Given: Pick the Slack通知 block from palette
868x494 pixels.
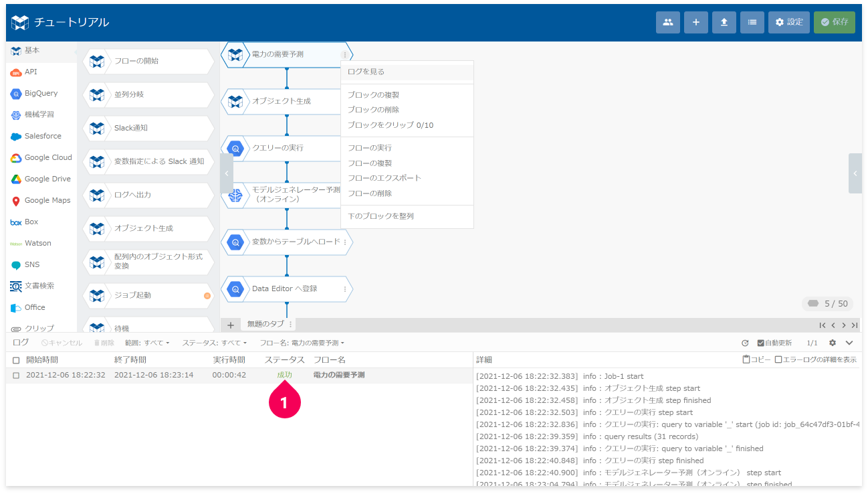Looking at the screenshot, I should [x=148, y=128].
